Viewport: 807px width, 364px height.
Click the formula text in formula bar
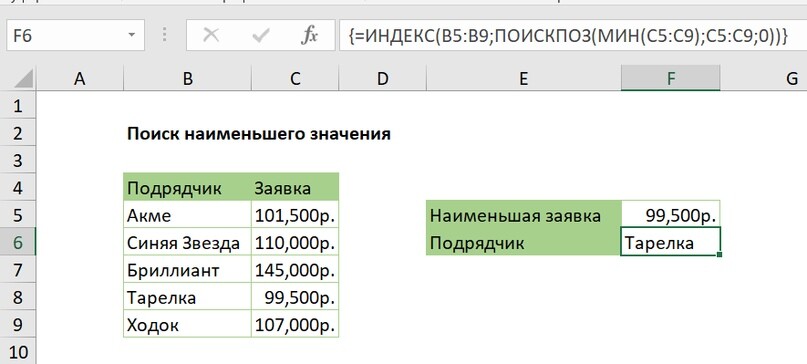pyautogui.click(x=568, y=35)
